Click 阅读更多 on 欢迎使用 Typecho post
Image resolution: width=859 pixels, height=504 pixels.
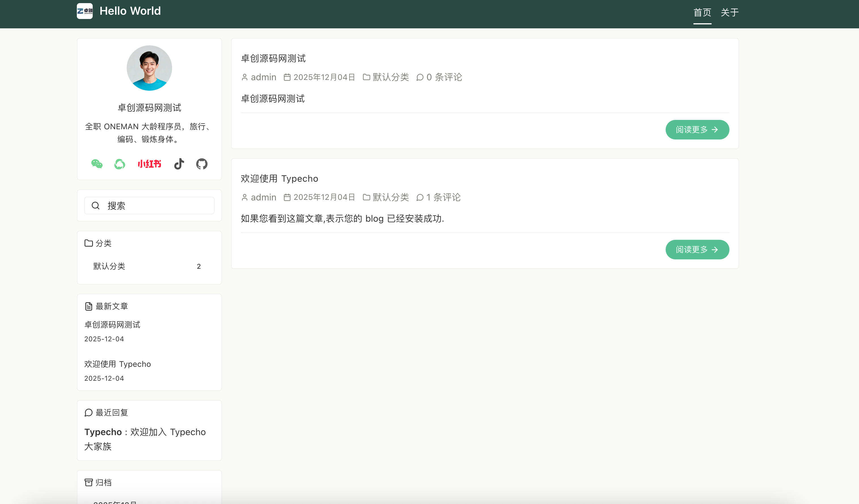coord(697,249)
